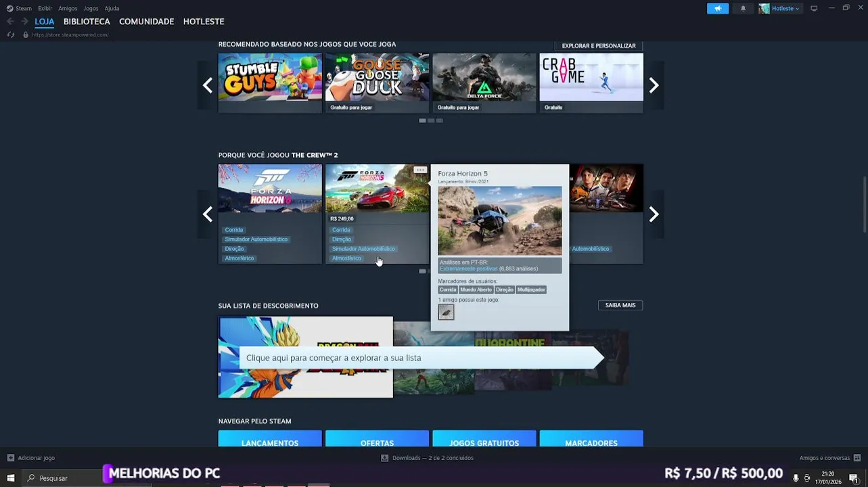Show previous games in the Recomendado carousel

pyautogui.click(x=208, y=85)
